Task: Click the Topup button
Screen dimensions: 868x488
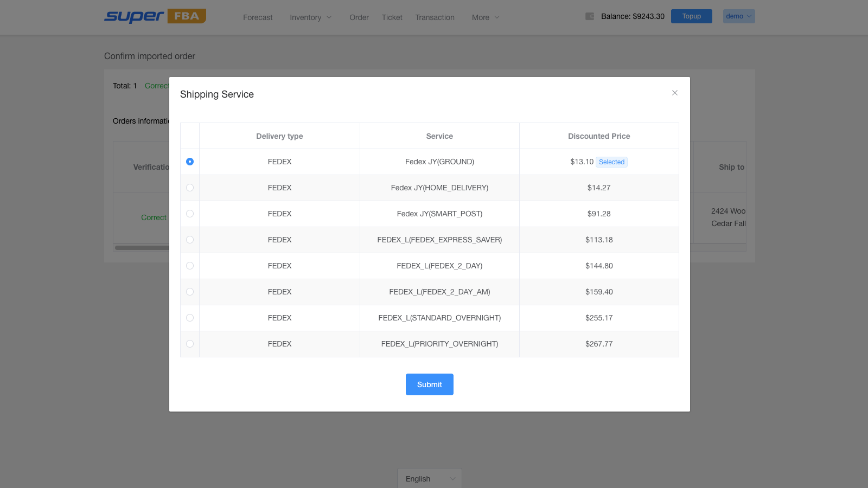Action: click(x=692, y=16)
